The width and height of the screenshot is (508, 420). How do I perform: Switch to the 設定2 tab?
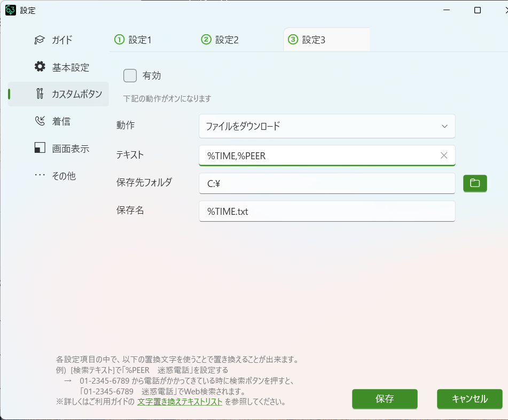(x=220, y=40)
